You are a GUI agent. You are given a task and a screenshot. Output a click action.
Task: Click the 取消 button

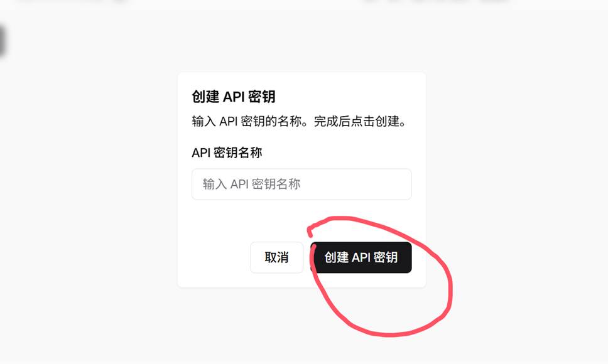coord(276,257)
